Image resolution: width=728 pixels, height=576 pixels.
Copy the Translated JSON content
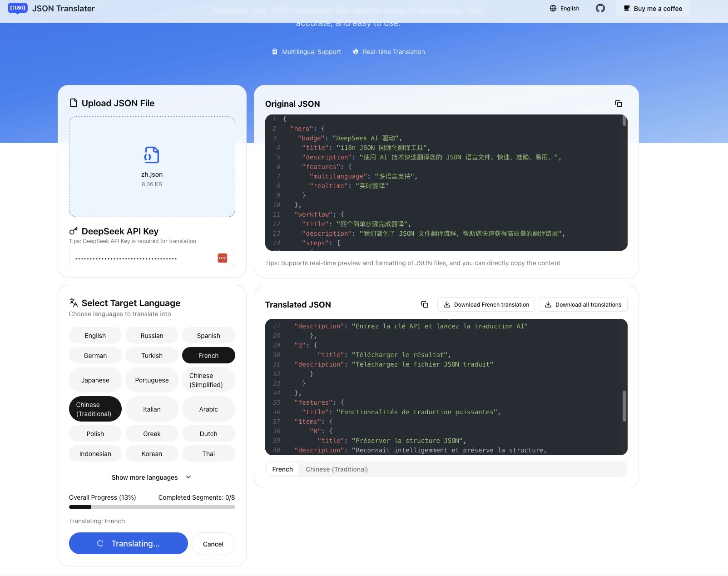[x=425, y=304]
